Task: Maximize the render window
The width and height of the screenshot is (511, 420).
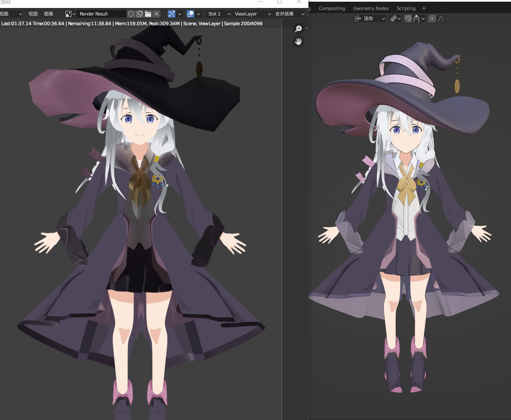Action: pos(279,2)
